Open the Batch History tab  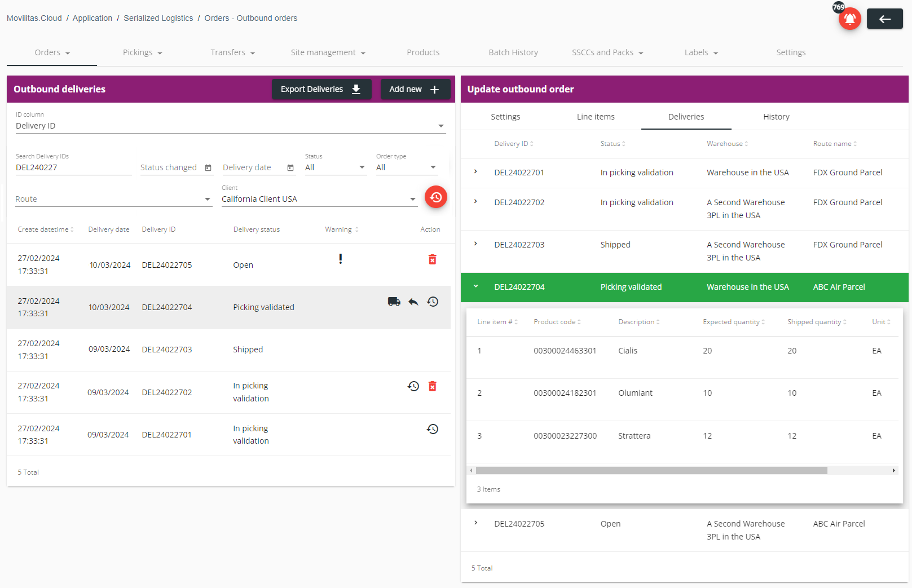coord(513,52)
